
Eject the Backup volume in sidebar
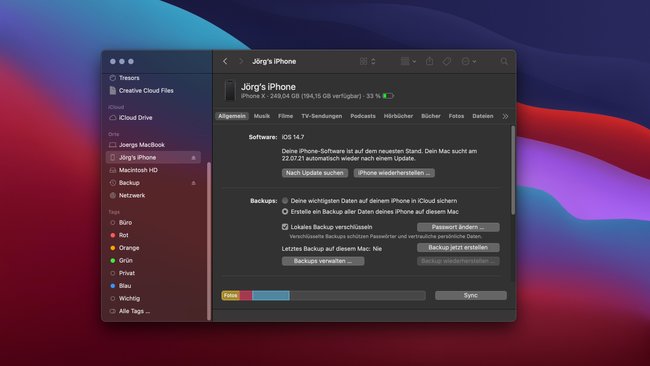[x=193, y=183]
